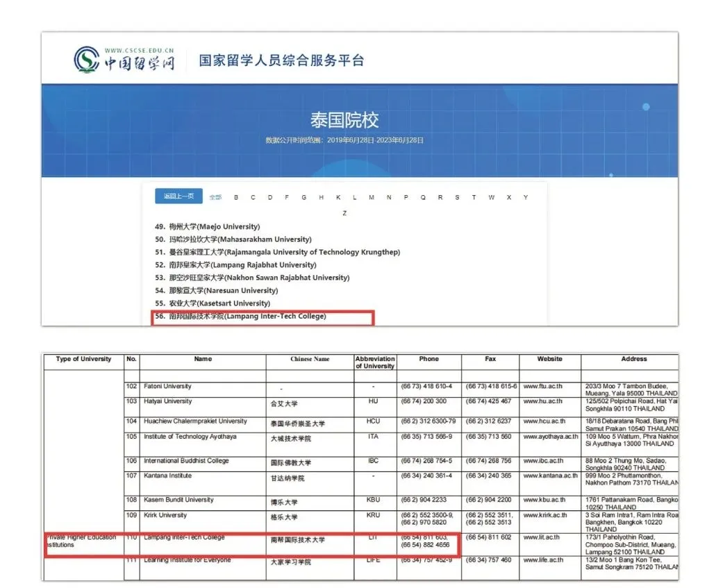The image size is (716, 588).
Task: Click the Abbreviation of University header
Action: click(x=375, y=362)
